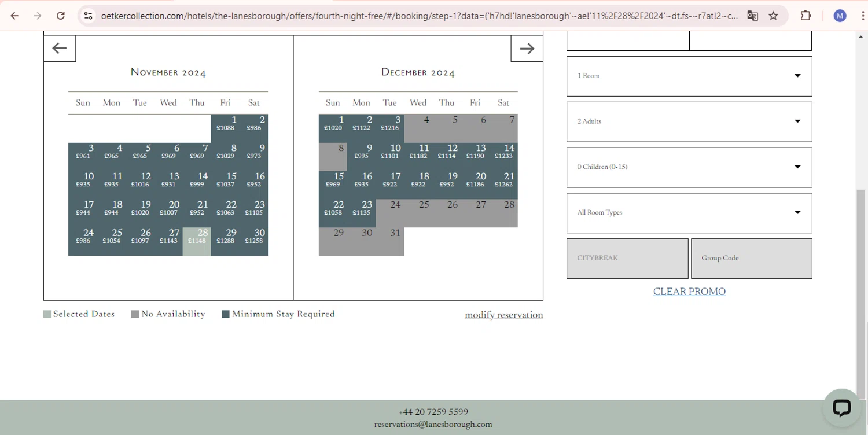
Task: Select December 22 priced £1058
Action: click(333, 213)
